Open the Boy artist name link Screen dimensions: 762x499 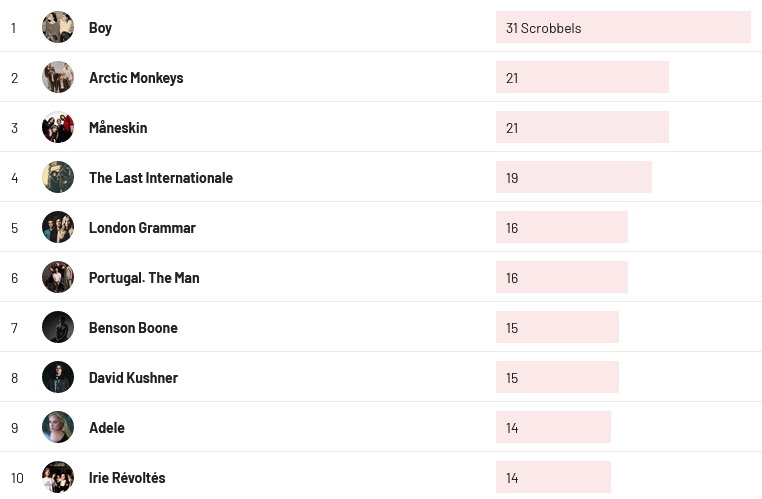tap(100, 28)
